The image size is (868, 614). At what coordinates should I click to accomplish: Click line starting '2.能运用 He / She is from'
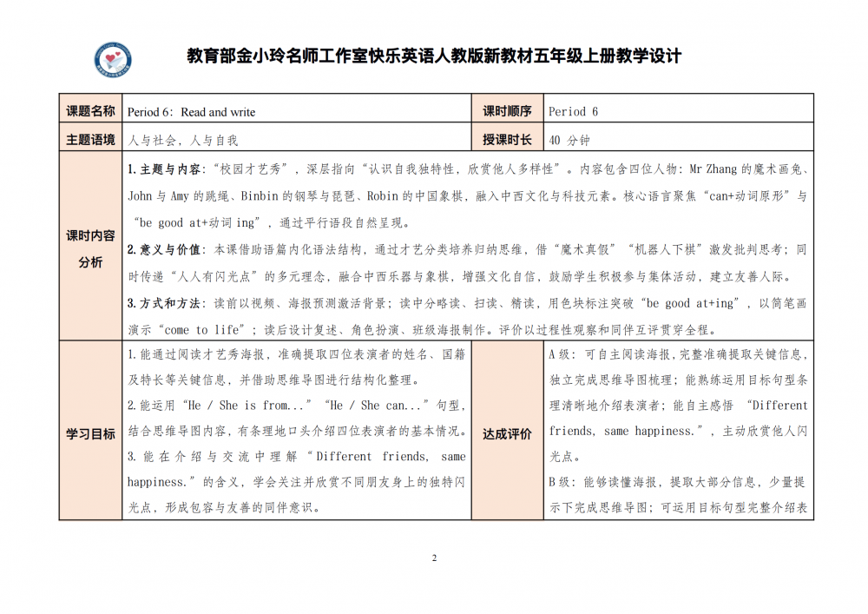pos(297,406)
